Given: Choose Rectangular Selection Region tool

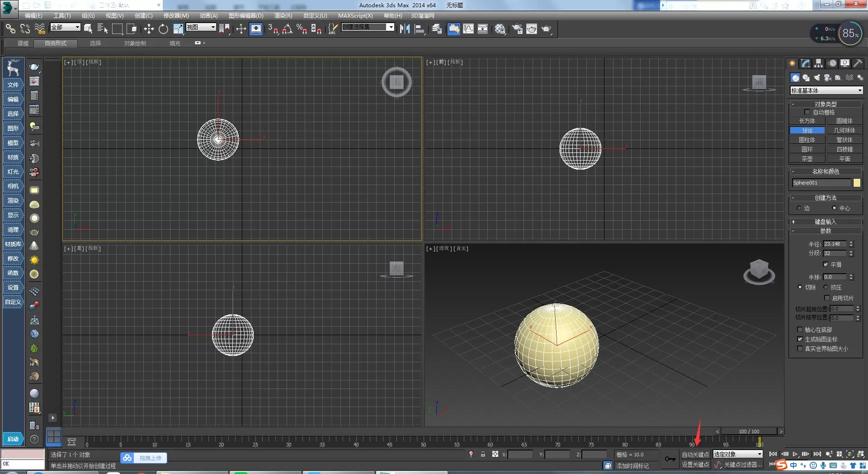Looking at the screenshot, I should coord(117,29).
